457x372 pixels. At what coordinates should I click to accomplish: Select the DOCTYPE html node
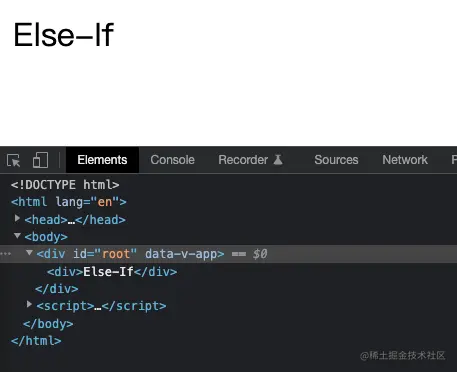coord(65,185)
